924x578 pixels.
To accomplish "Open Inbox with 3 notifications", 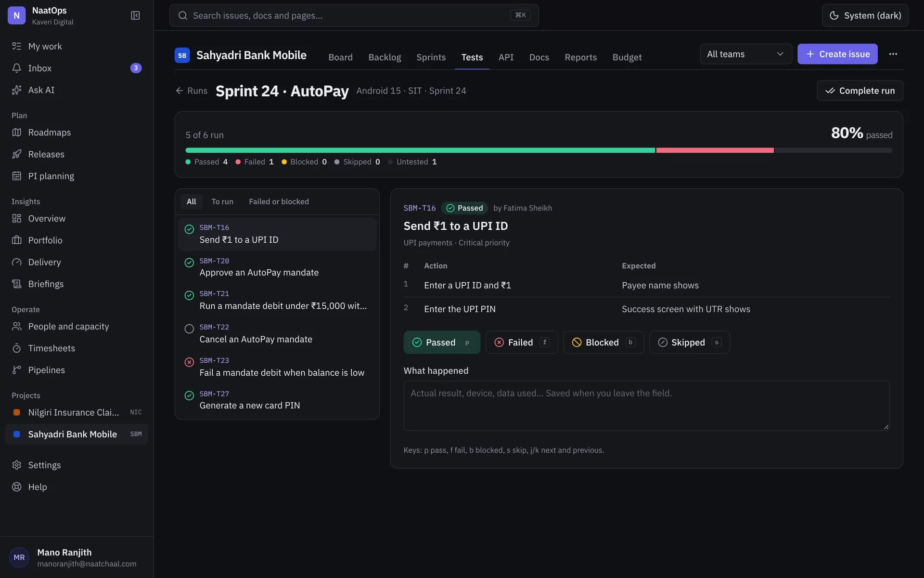I will (x=77, y=68).
